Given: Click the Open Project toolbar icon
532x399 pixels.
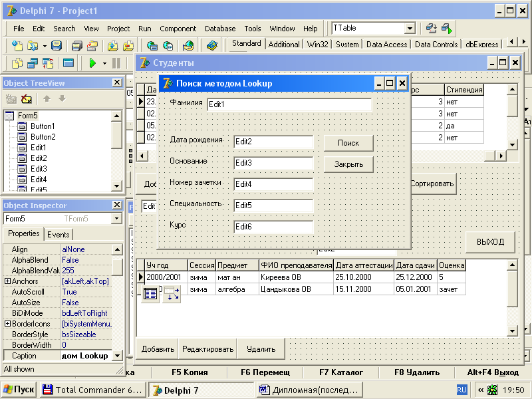Looking at the screenshot, I should click(92, 45).
